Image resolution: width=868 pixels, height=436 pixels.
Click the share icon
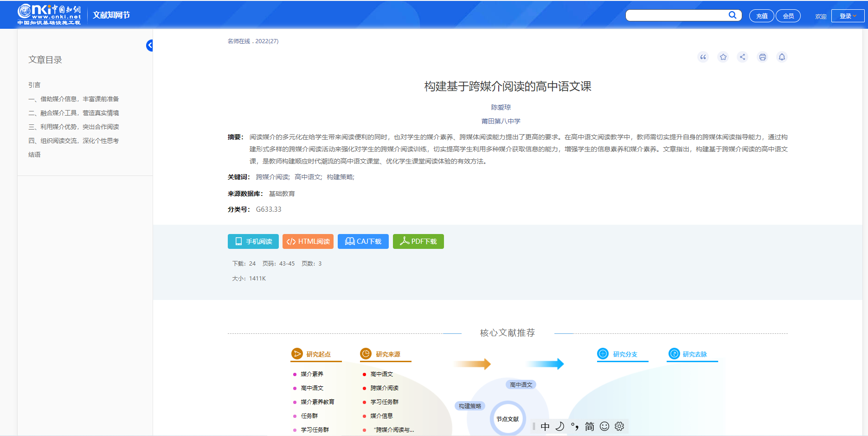pos(742,57)
